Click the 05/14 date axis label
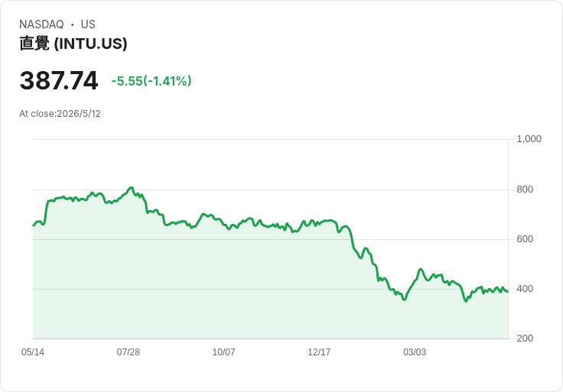 pyautogui.click(x=33, y=352)
